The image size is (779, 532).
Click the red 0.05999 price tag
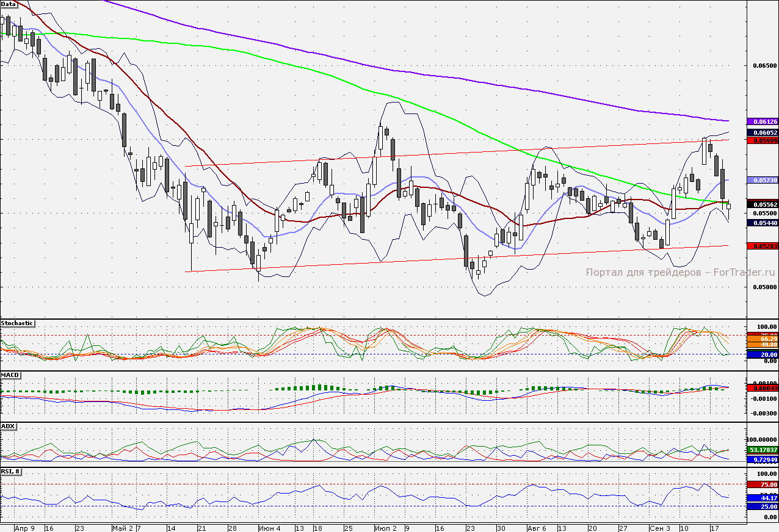pos(763,140)
